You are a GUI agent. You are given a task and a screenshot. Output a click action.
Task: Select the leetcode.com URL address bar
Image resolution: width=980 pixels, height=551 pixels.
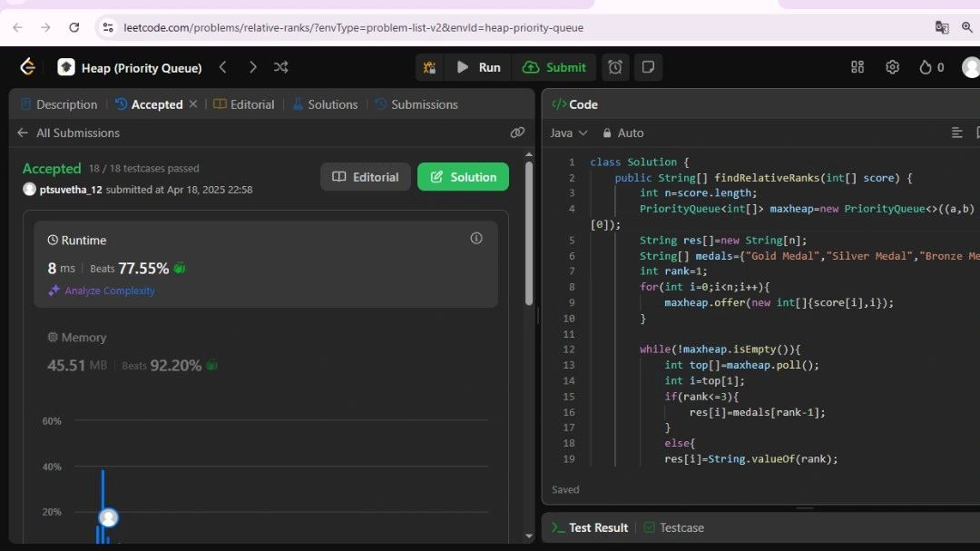(353, 27)
